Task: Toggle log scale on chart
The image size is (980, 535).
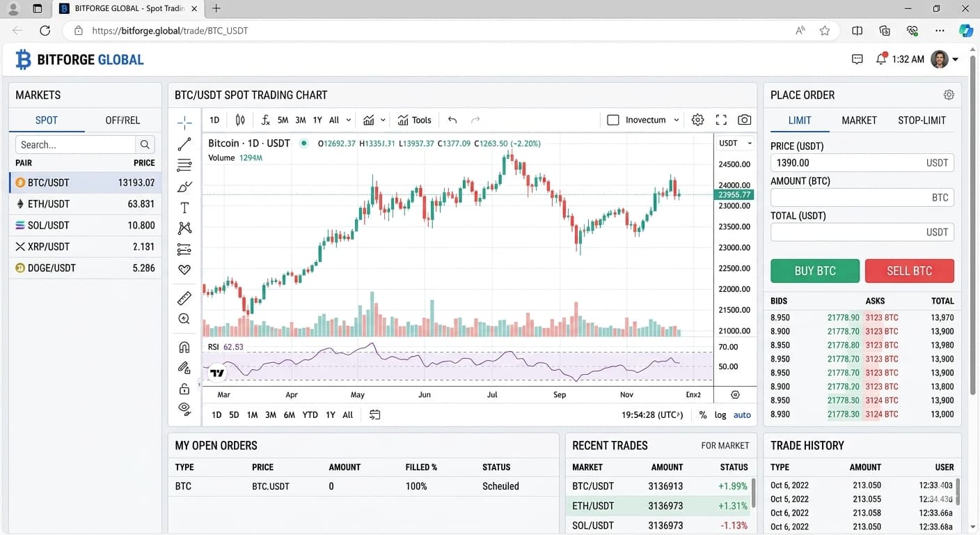Action: click(x=720, y=414)
